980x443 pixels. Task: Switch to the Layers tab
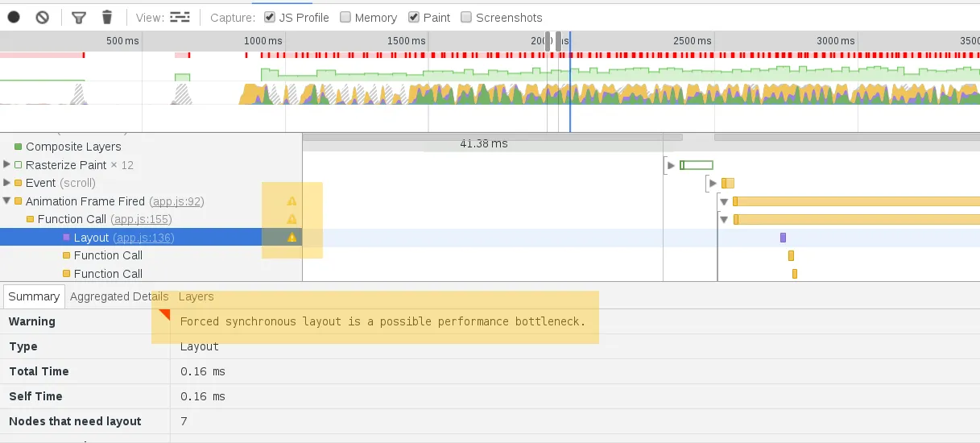[196, 296]
